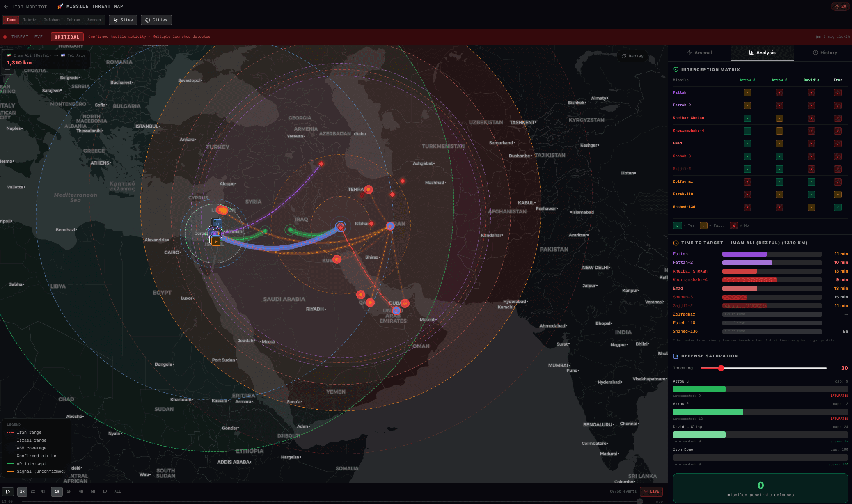Image resolution: width=852 pixels, height=504 pixels.
Task: Enable the 2x playback speed option
Action: pos(33,491)
